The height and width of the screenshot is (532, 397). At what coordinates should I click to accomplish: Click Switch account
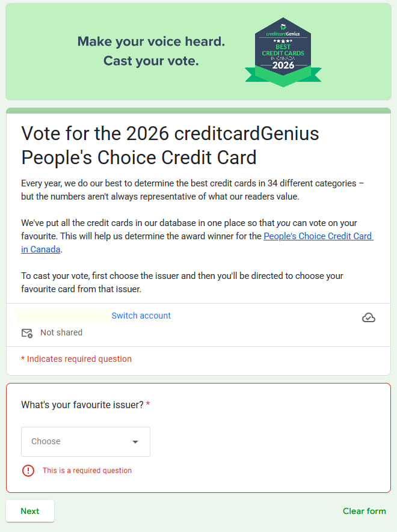pos(141,315)
